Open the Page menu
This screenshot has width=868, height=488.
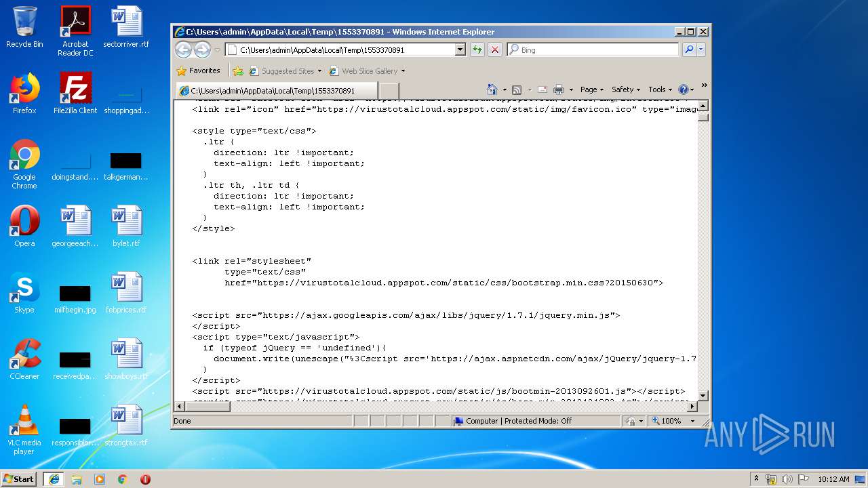coord(591,89)
